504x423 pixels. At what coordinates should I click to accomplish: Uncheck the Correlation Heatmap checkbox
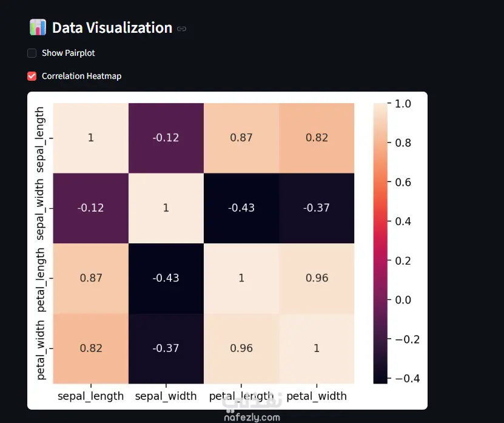coord(32,76)
